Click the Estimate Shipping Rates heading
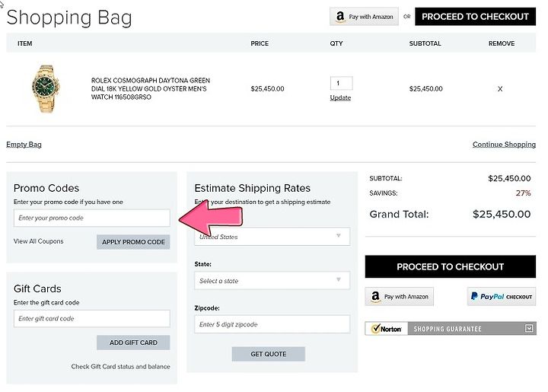The height and width of the screenshot is (392, 548). pyautogui.click(x=253, y=188)
